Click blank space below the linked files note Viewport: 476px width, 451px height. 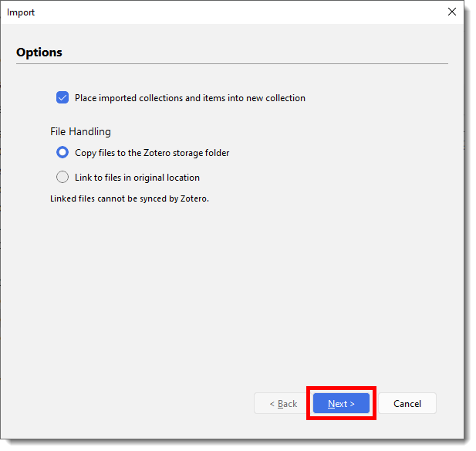[x=231, y=293]
